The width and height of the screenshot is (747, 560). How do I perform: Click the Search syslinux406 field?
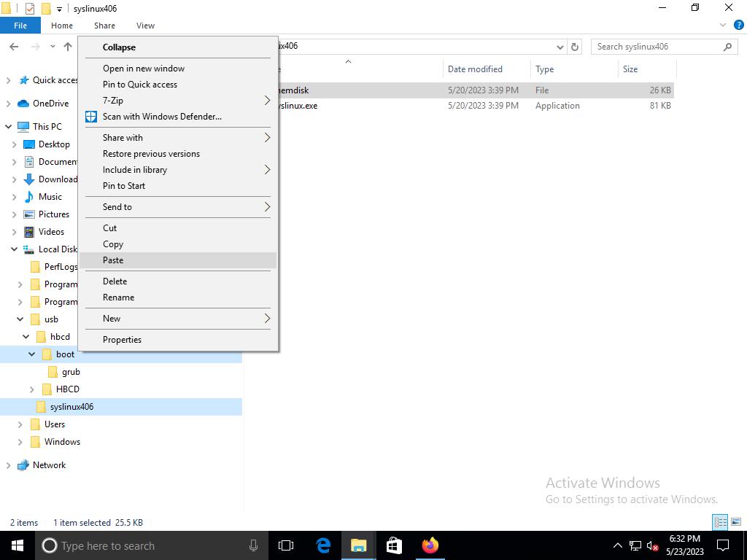657,47
